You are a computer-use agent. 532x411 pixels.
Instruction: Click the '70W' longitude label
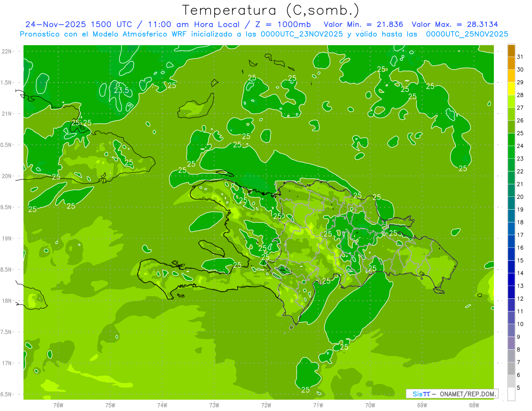coord(370,405)
